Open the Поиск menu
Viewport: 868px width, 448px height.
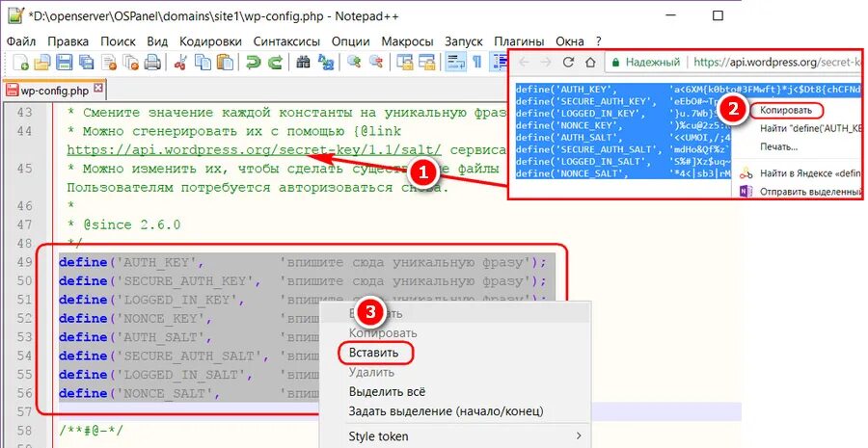118,41
